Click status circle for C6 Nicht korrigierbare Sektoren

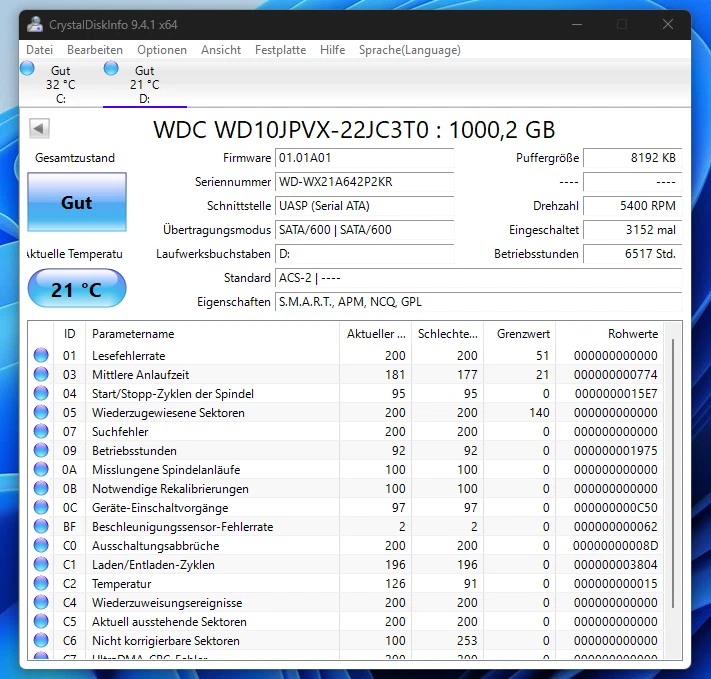(41, 640)
